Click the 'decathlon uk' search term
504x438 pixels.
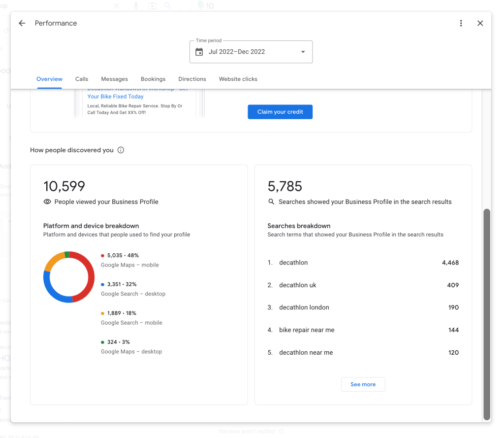click(298, 285)
